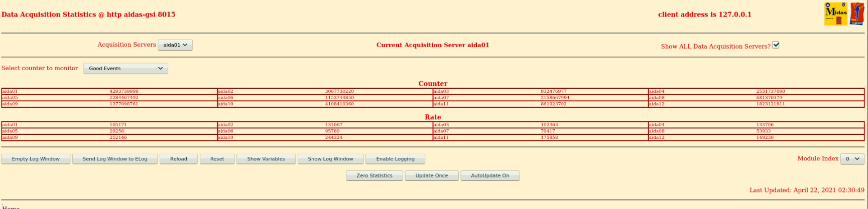Select counter value 932476977
868x209 pixels.
click(x=554, y=91)
